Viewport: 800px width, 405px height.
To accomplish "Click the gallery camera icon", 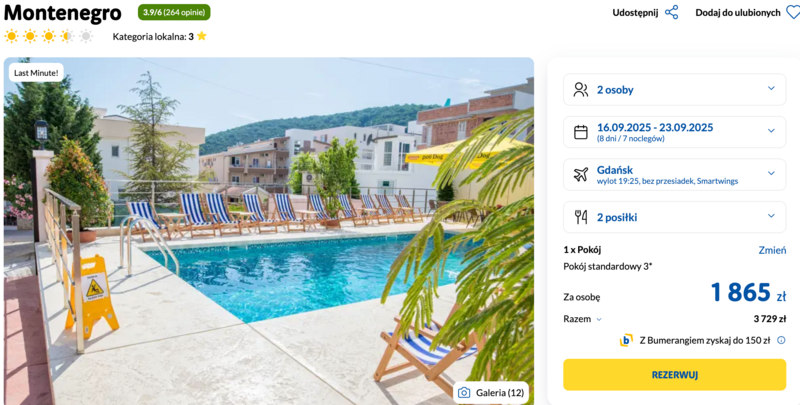I will point(464,393).
